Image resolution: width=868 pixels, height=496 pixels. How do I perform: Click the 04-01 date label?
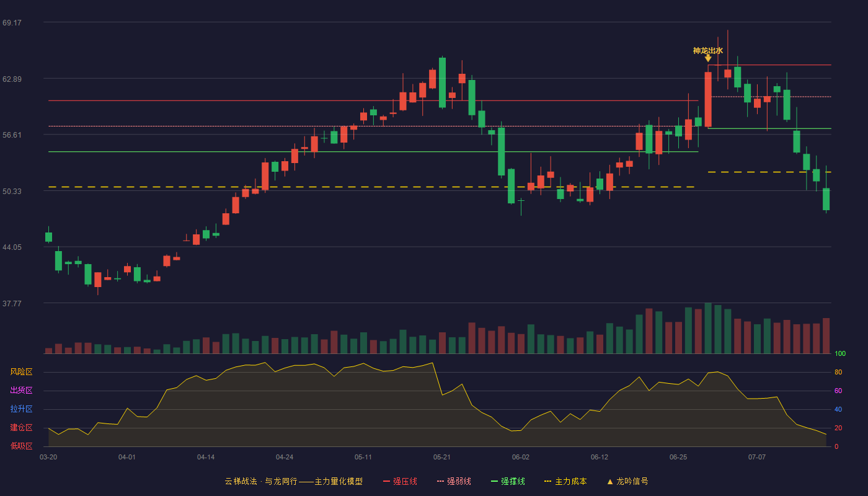click(x=127, y=457)
